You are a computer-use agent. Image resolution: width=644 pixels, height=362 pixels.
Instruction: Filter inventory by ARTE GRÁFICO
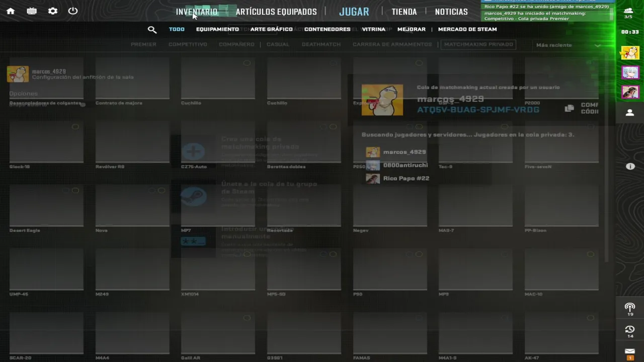click(x=271, y=29)
